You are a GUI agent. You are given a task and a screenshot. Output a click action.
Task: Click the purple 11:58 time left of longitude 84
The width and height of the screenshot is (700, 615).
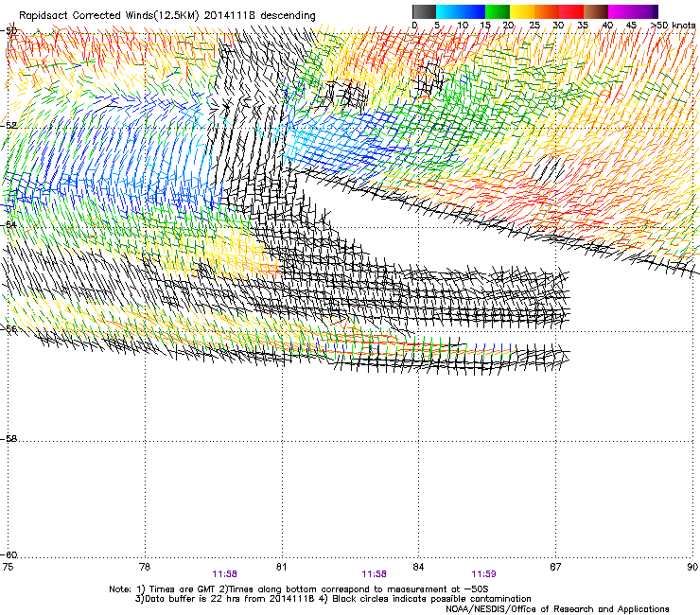[374, 574]
